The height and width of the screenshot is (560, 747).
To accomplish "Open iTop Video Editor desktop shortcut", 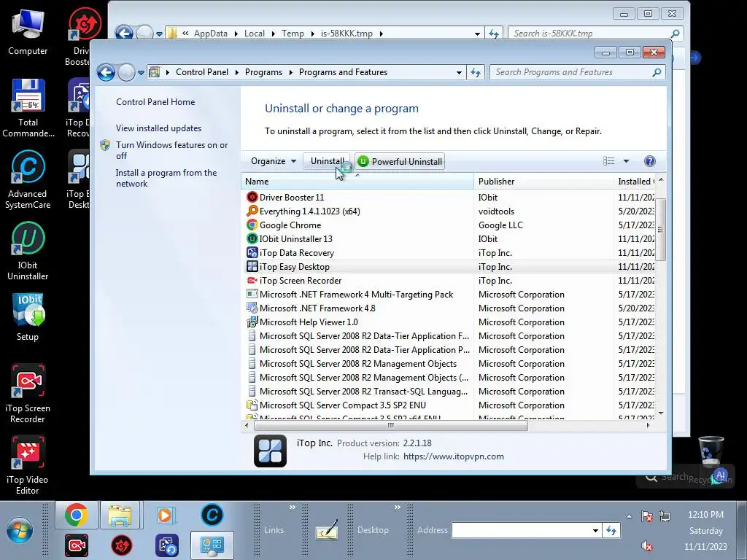I will 28,466.
